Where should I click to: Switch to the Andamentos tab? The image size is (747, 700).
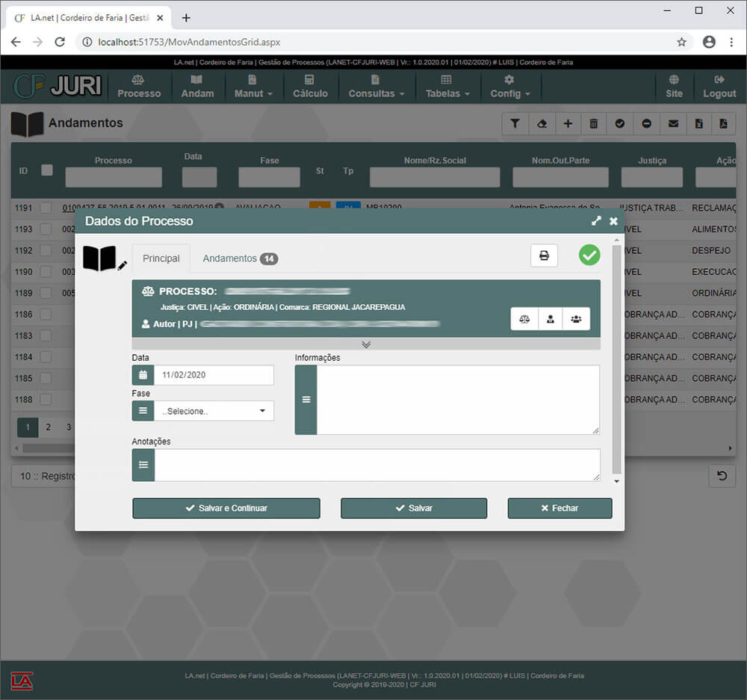click(239, 258)
